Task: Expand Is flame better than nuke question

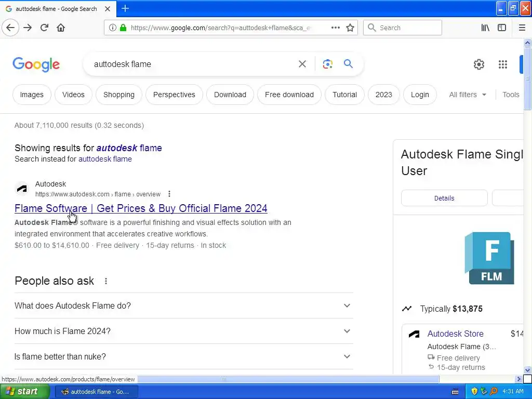Action: (x=183, y=356)
